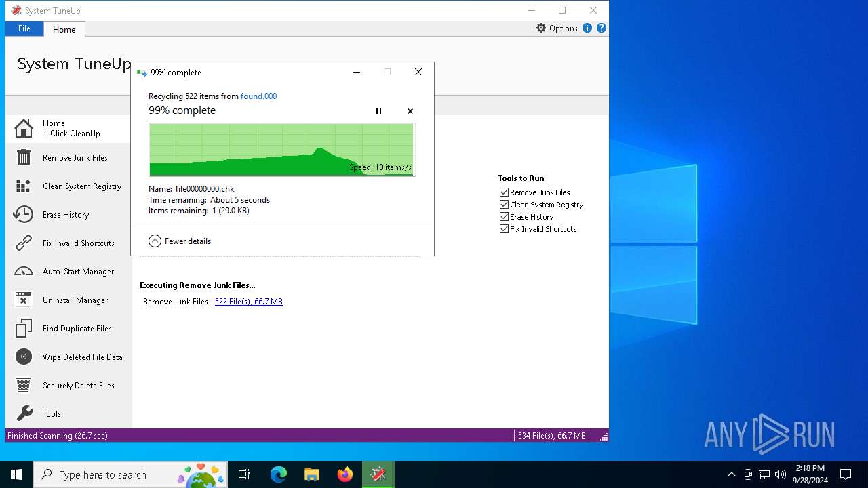
Task: Click System TuneUp taskbar icon
Action: [378, 474]
